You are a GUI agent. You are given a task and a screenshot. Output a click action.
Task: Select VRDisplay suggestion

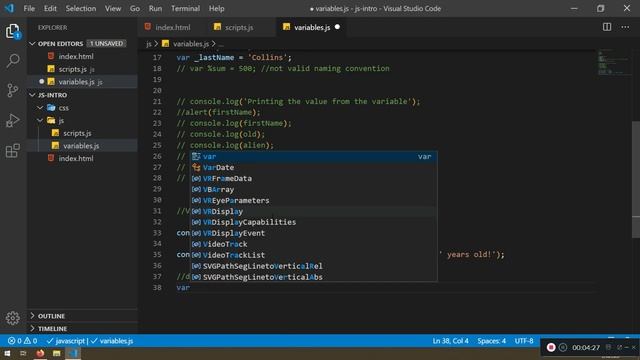pos(314,211)
